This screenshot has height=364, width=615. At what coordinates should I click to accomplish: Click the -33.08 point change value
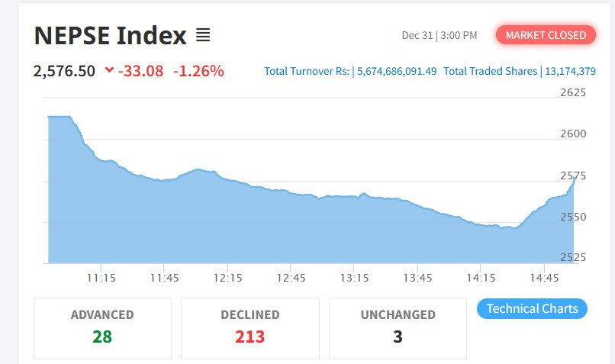click(x=140, y=71)
